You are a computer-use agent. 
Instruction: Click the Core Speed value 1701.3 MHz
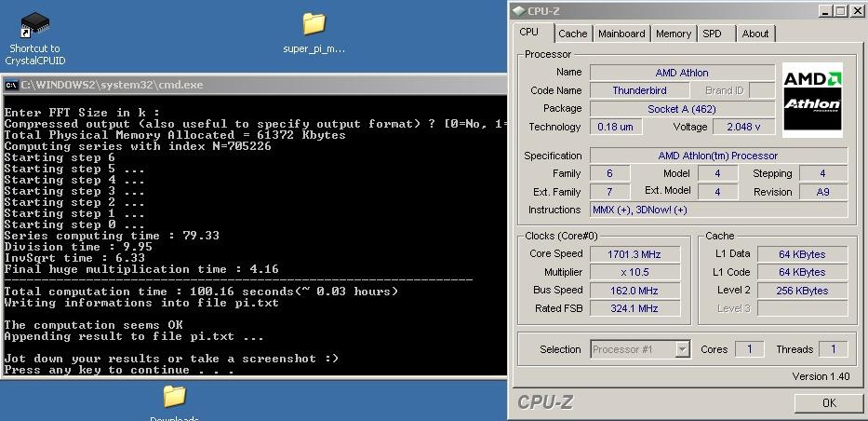point(634,254)
